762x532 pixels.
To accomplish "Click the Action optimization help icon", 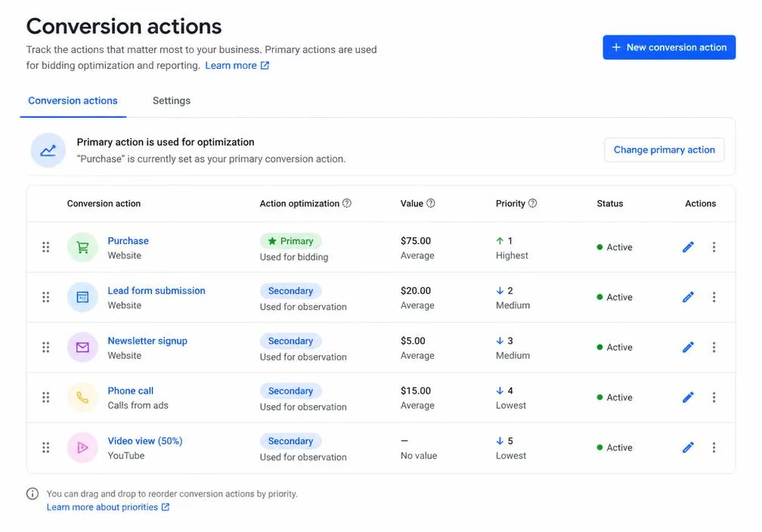I will pos(346,203).
